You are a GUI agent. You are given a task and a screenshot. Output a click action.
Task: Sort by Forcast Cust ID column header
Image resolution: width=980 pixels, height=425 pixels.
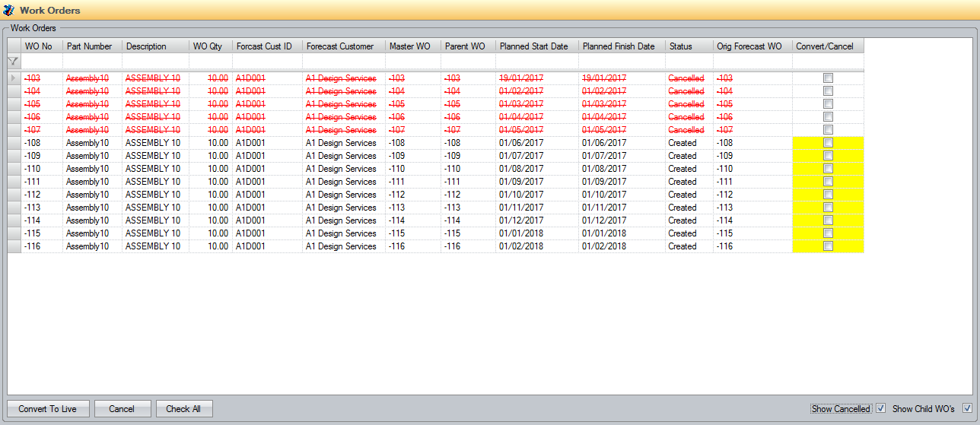coord(267,46)
